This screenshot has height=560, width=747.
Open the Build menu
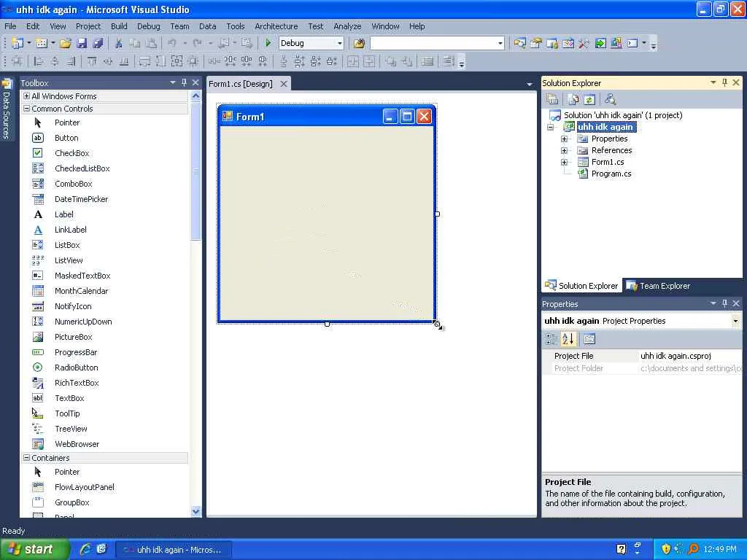tap(119, 26)
